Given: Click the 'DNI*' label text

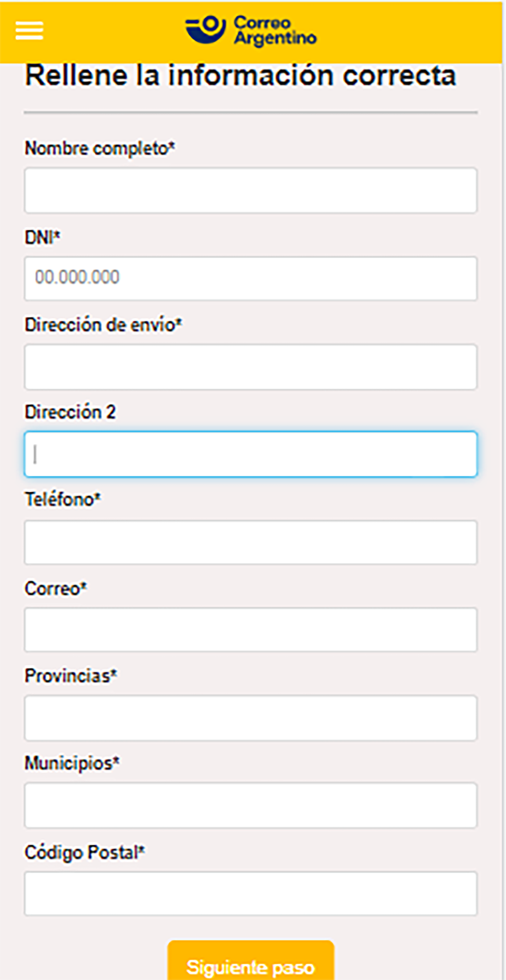Looking at the screenshot, I should pyautogui.click(x=42, y=237).
